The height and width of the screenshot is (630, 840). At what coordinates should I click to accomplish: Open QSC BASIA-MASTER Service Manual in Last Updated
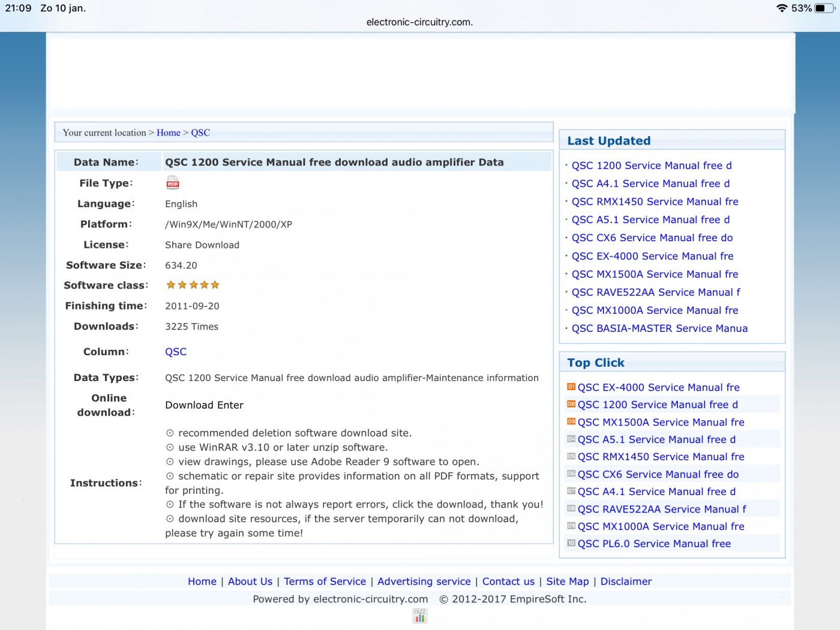pyautogui.click(x=659, y=328)
